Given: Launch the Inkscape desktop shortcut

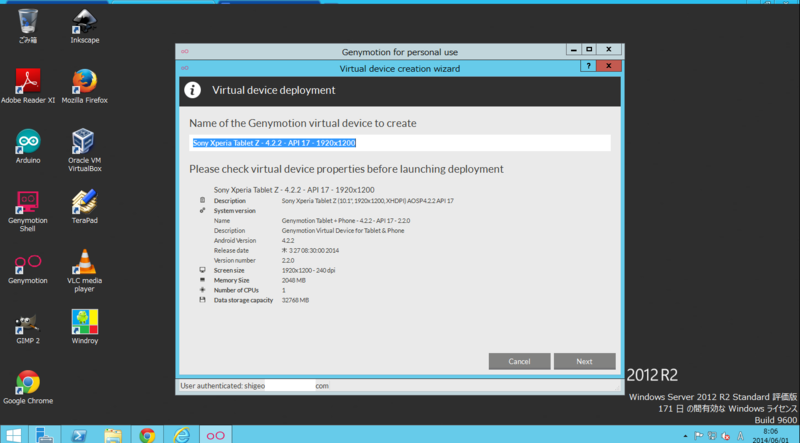Looking at the screenshot, I should pos(85,26).
